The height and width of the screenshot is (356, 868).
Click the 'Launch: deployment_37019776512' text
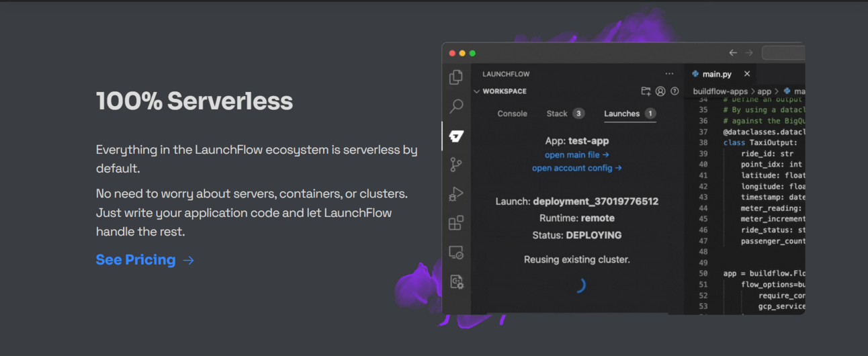pos(577,202)
